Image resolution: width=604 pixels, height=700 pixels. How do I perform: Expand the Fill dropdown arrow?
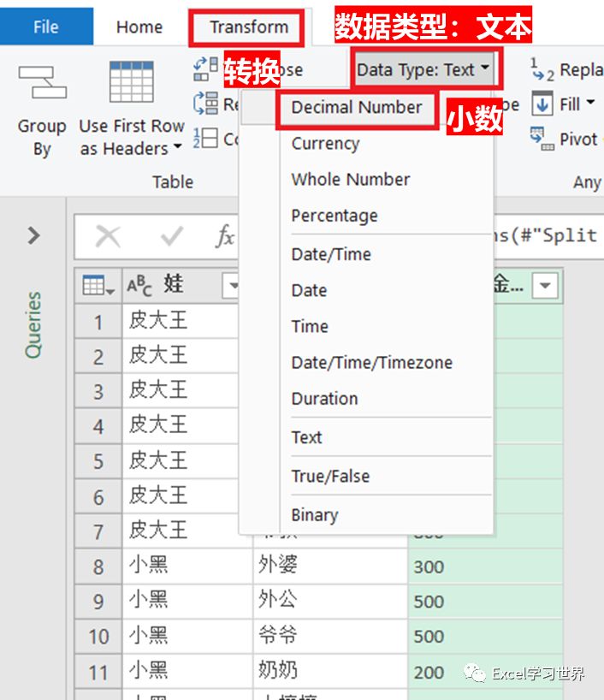pyautogui.click(x=590, y=102)
